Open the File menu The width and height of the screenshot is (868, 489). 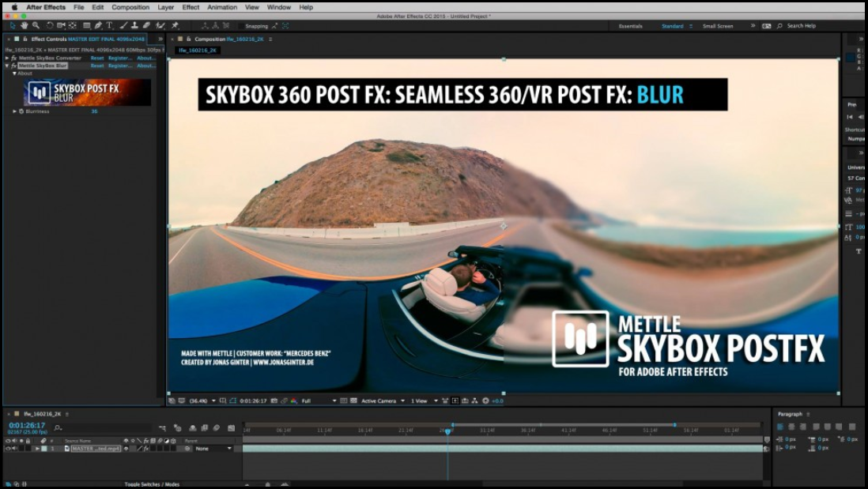(x=78, y=7)
